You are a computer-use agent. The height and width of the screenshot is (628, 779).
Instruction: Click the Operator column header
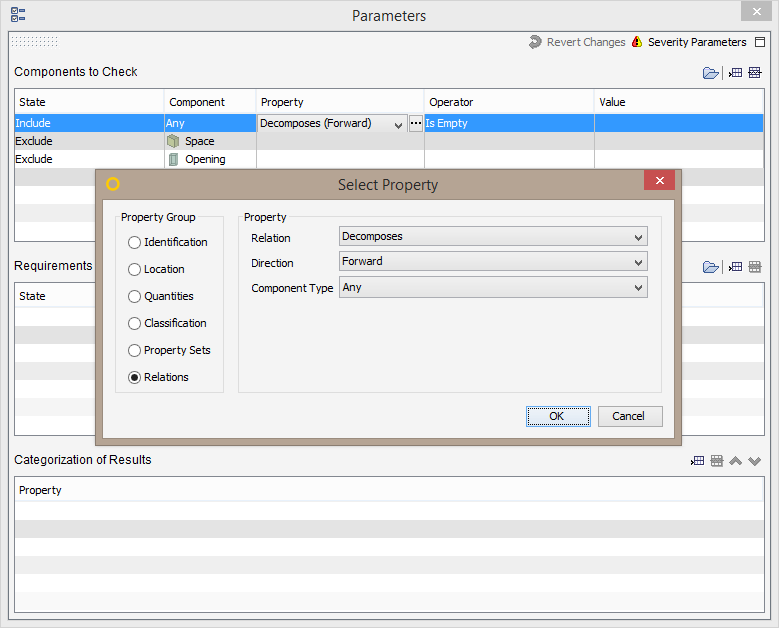[x=508, y=102]
